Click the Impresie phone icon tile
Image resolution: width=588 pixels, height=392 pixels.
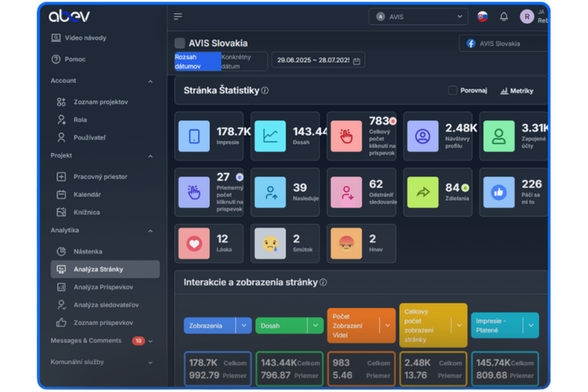(194, 136)
